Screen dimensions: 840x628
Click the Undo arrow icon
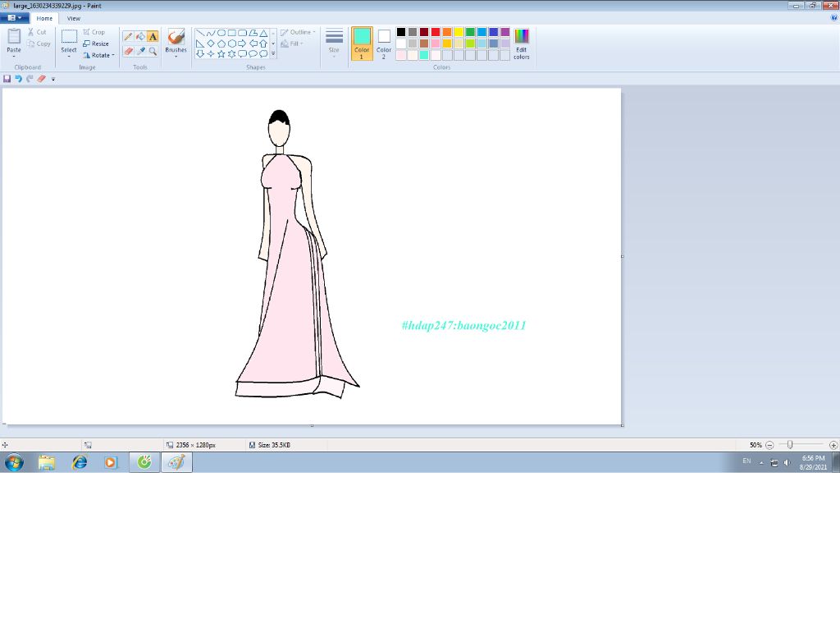(x=18, y=78)
